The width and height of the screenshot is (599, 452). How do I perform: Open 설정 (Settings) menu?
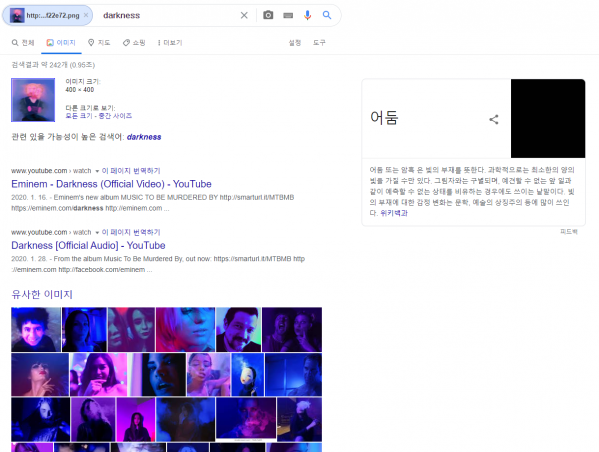coord(295,42)
